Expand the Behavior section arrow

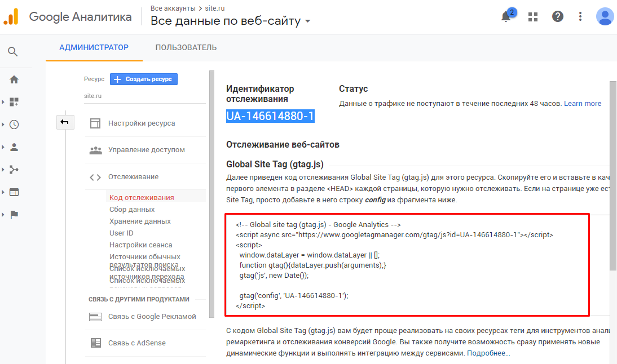pos(3,192)
